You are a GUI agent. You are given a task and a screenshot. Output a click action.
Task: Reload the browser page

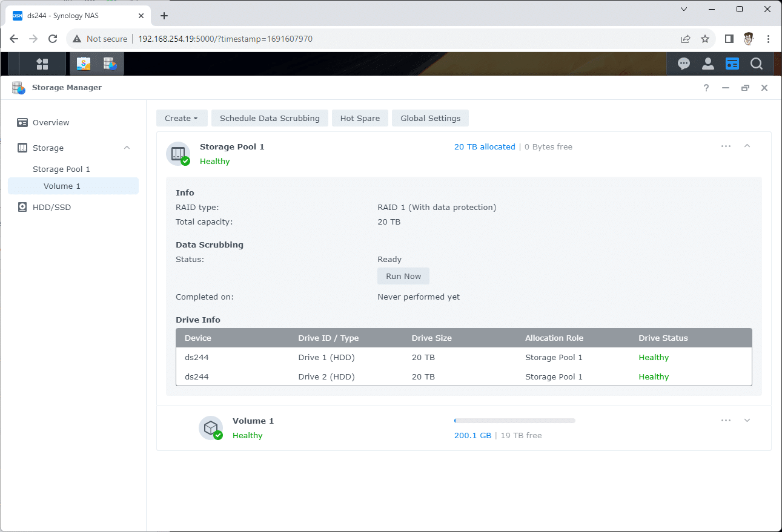(53, 39)
